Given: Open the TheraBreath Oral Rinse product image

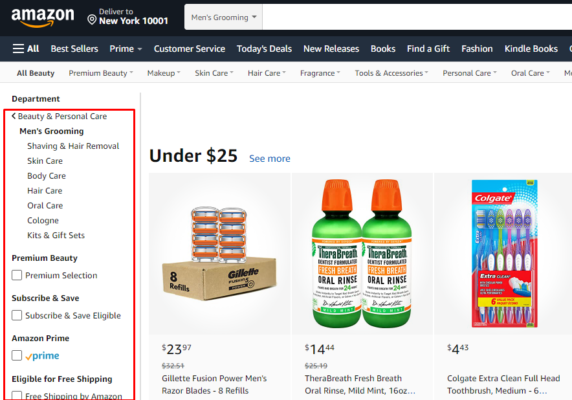Looking at the screenshot, I should pyautogui.click(x=362, y=253).
